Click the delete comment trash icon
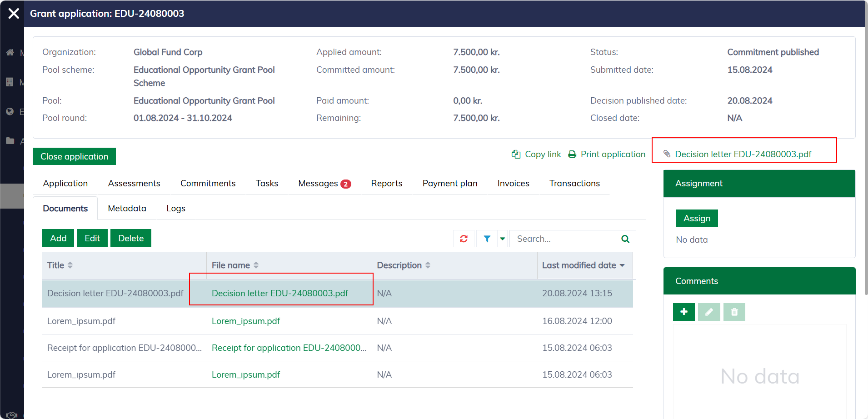 734,312
